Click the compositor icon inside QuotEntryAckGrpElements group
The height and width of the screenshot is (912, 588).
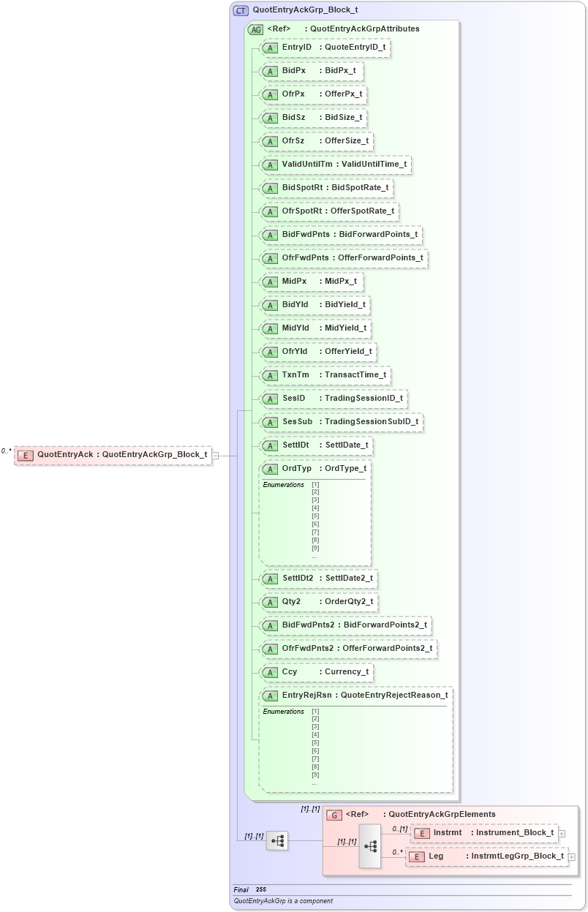coord(370,845)
